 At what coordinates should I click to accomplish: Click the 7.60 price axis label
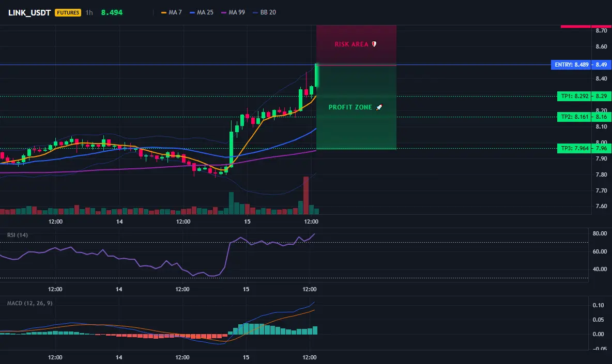coord(602,207)
